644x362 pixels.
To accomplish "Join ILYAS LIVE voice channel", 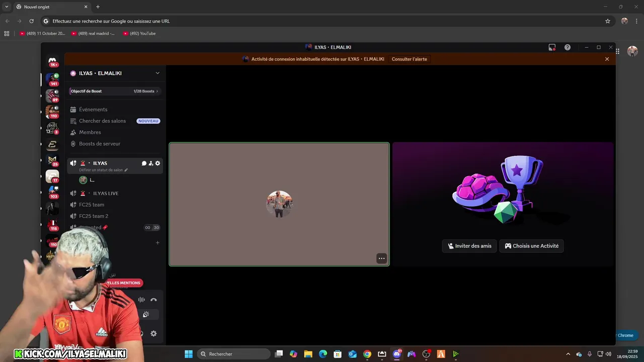I will [115, 194].
